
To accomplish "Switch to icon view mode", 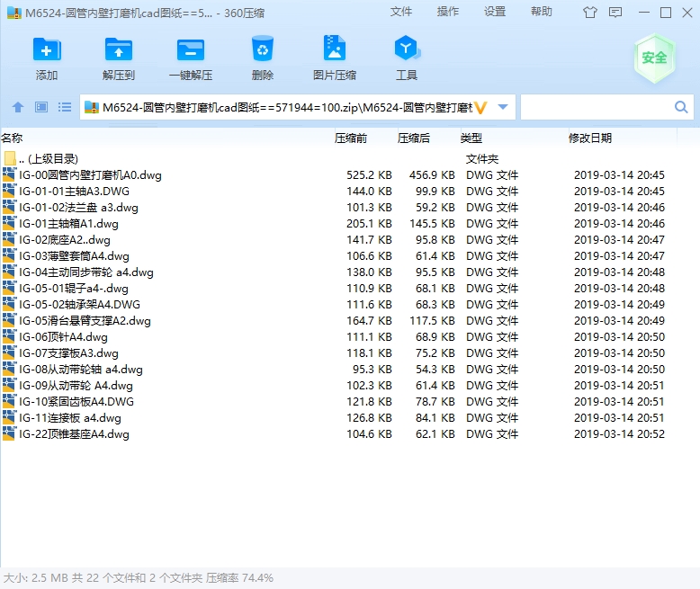I will 41,107.
